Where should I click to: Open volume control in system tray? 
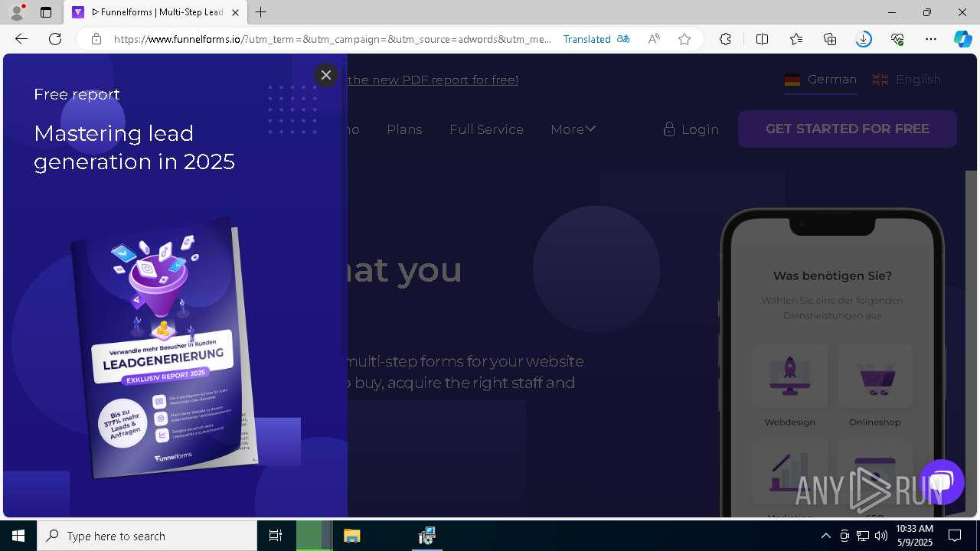click(x=881, y=536)
